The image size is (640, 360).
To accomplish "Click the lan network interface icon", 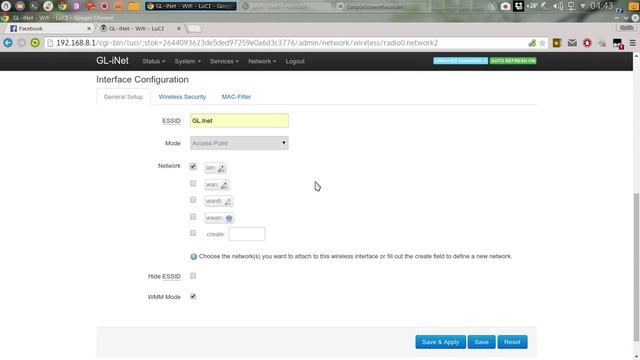I will 221,168.
